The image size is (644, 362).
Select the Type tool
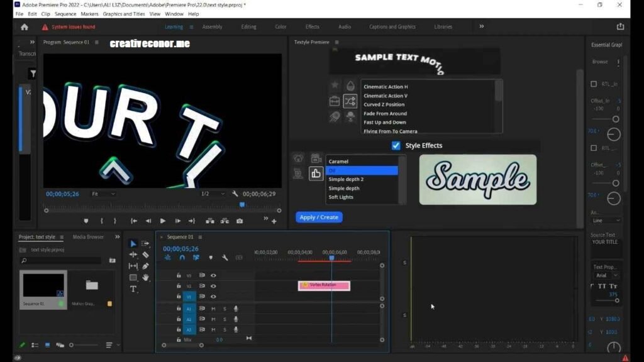tap(133, 289)
